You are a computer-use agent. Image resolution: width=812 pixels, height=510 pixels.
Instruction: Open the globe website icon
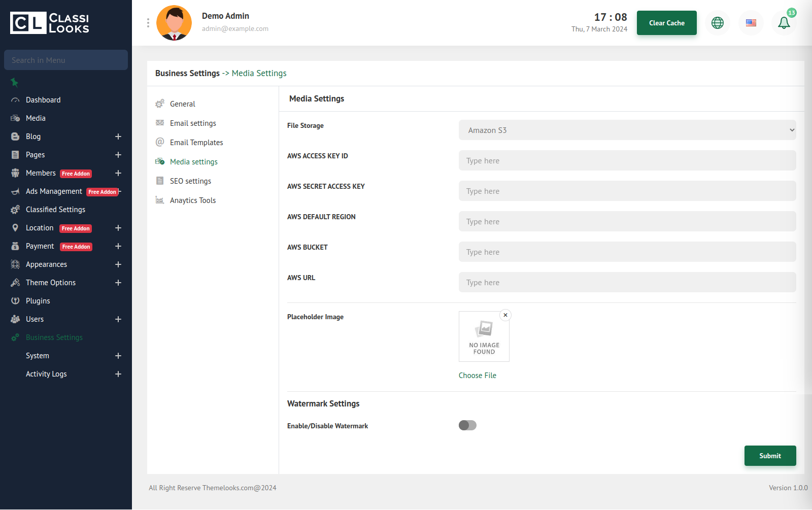pos(717,23)
